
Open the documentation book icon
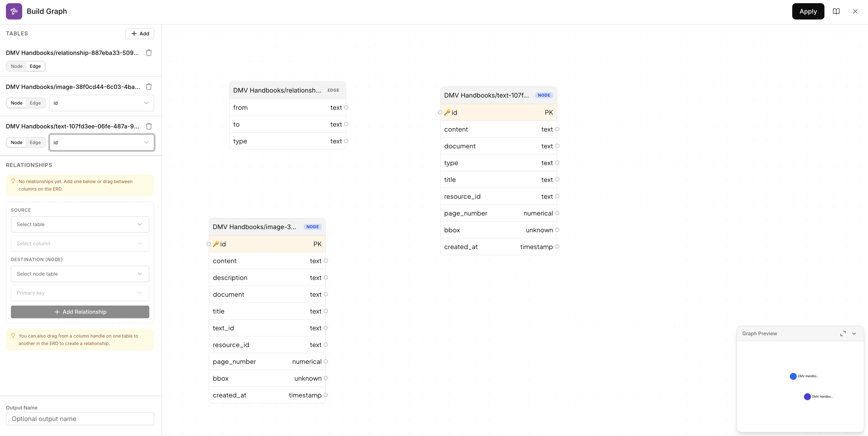pyautogui.click(x=837, y=11)
